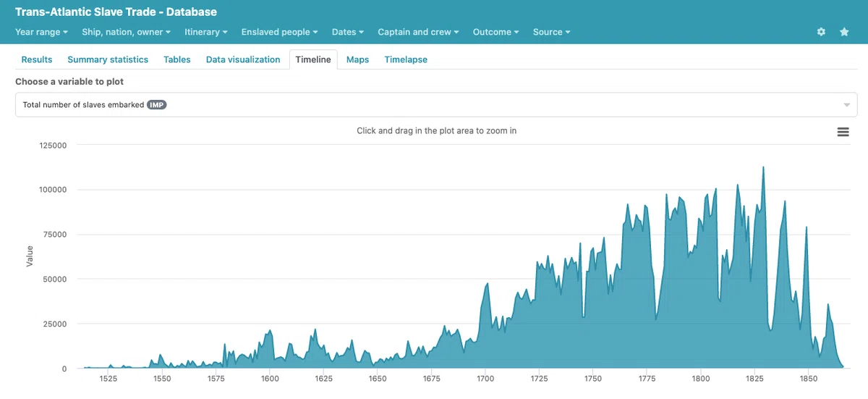Switch to the Maps tab
868x399 pixels.
click(357, 59)
